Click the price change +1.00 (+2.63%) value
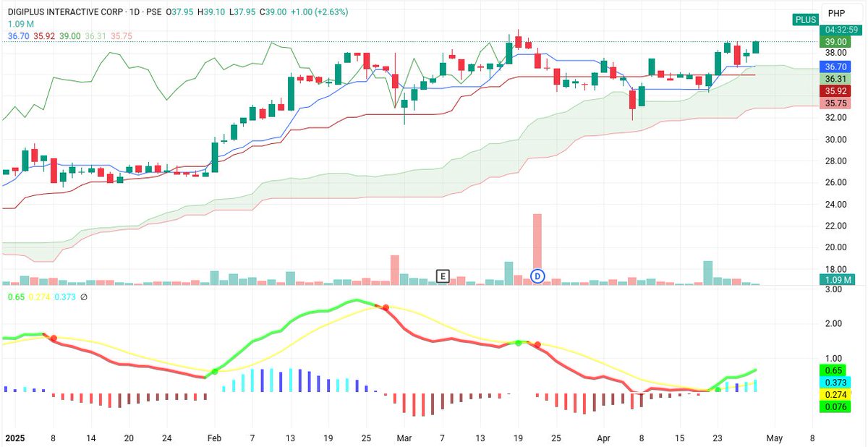The image size is (868, 447). click(321, 12)
